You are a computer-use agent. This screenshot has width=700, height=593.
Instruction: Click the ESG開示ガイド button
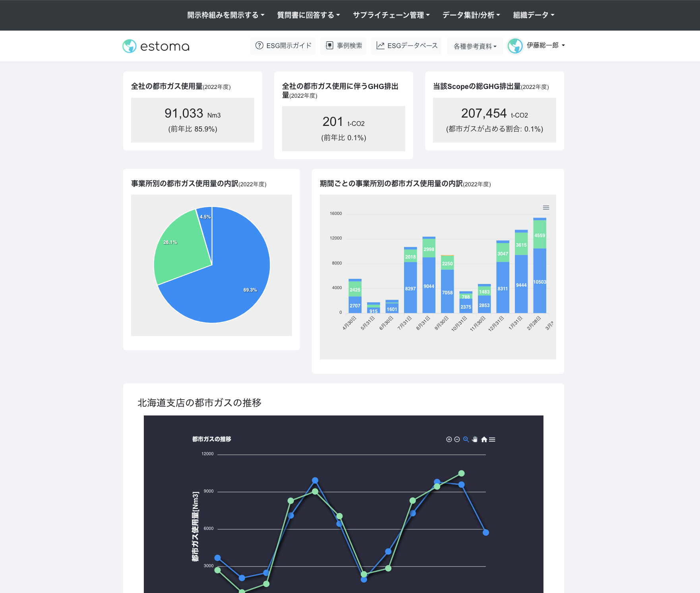point(283,46)
